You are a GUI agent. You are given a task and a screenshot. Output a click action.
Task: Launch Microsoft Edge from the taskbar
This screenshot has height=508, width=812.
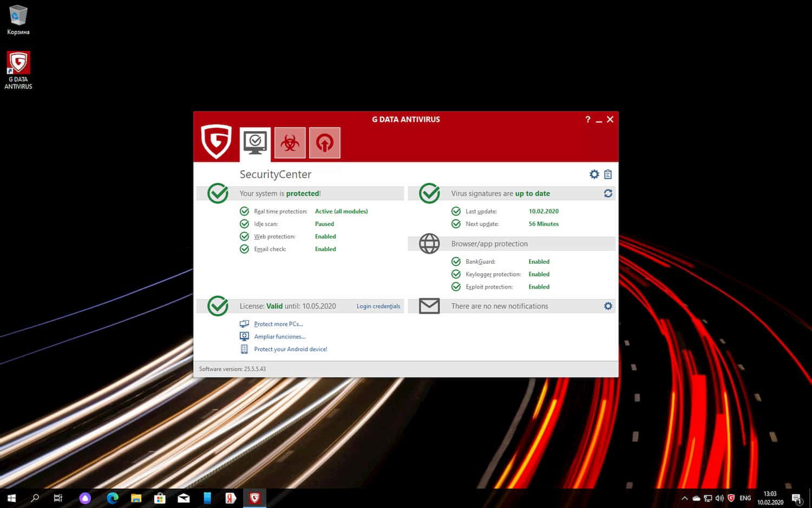[x=112, y=497]
